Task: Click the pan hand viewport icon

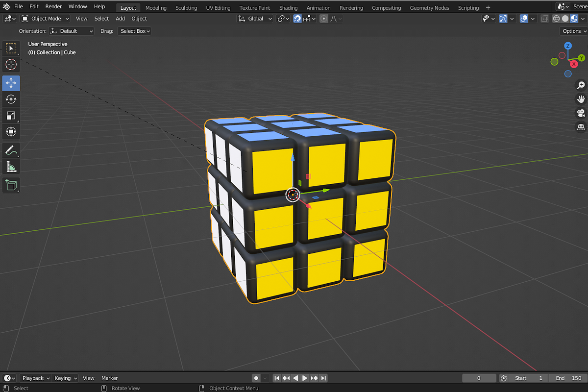Action: tap(581, 99)
